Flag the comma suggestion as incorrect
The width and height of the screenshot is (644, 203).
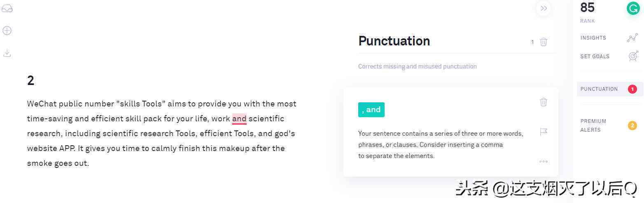coord(544,132)
